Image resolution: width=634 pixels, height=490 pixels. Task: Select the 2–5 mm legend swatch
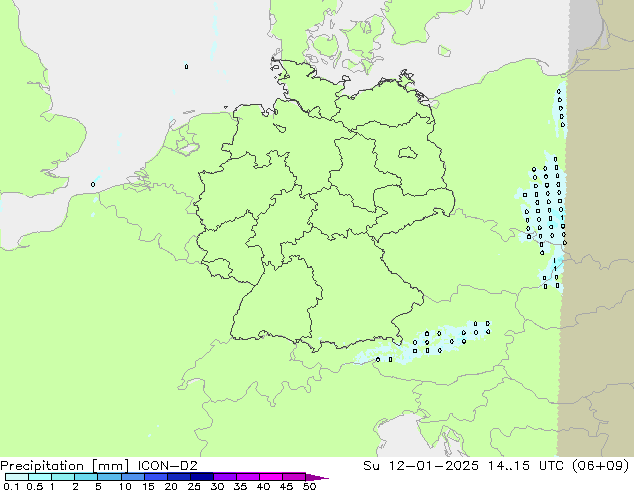tap(86, 477)
